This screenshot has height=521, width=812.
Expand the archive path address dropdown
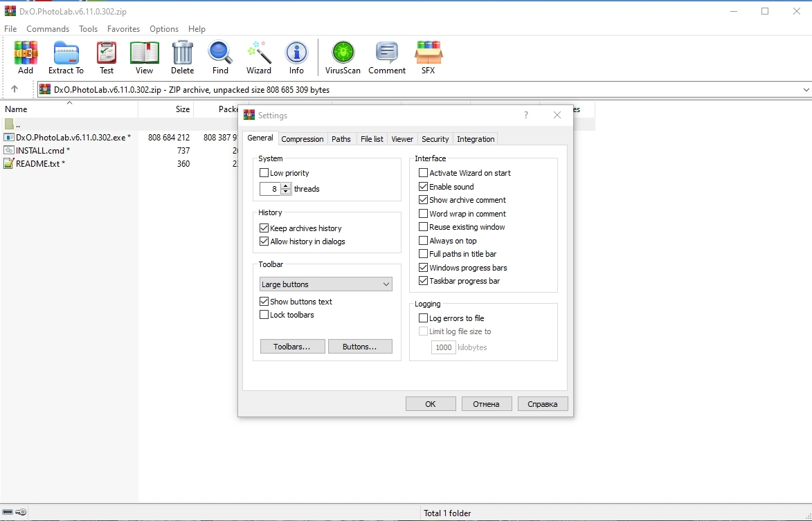(x=806, y=89)
